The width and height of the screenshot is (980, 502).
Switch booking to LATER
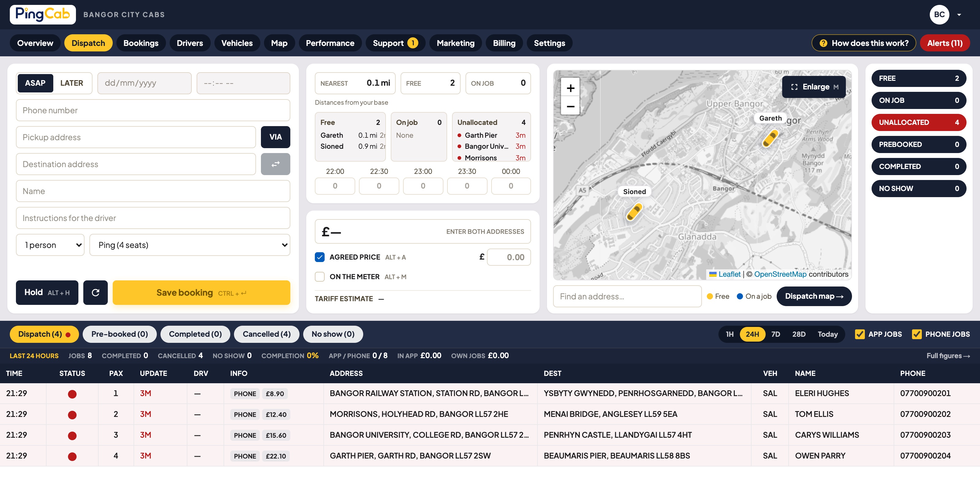[x=72, y=83]
